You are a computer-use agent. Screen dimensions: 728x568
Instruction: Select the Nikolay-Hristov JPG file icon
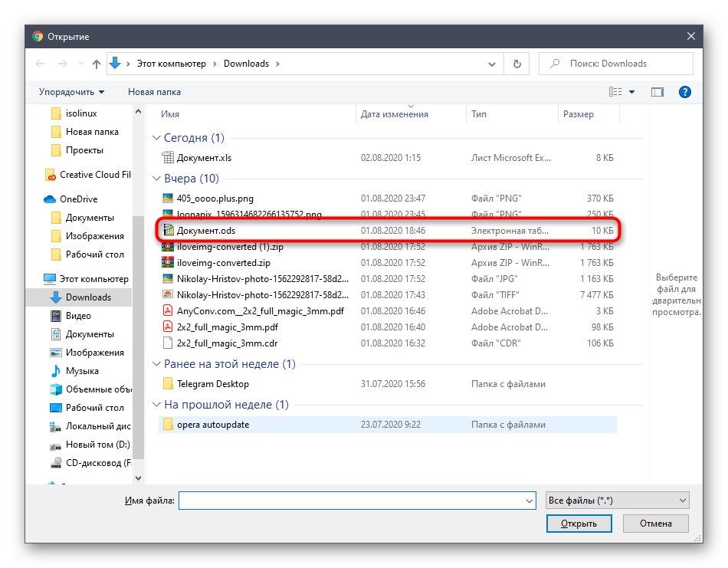pyautogui.click(x=168, y=279)
